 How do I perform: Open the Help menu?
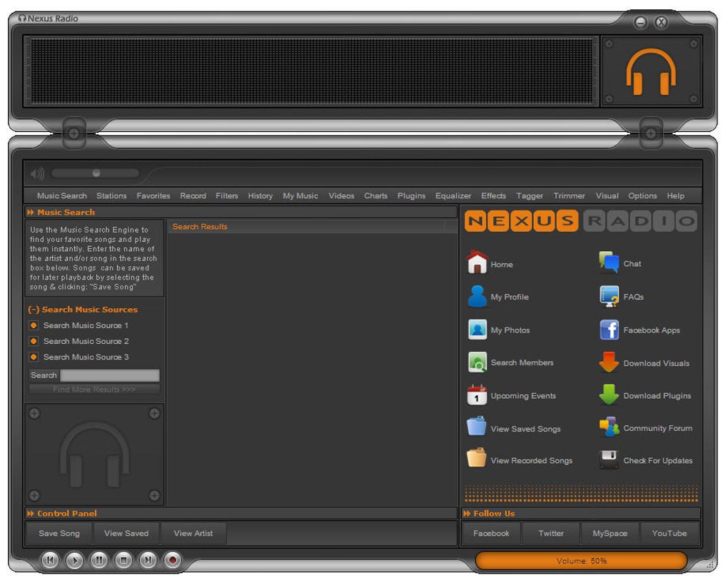pyautogui.click(x=675, y=195)
